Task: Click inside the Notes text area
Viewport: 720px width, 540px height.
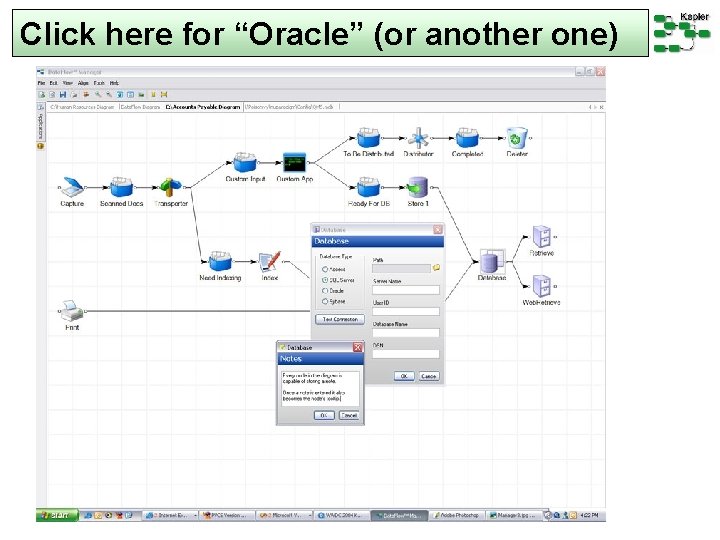Action: point(320,388)
